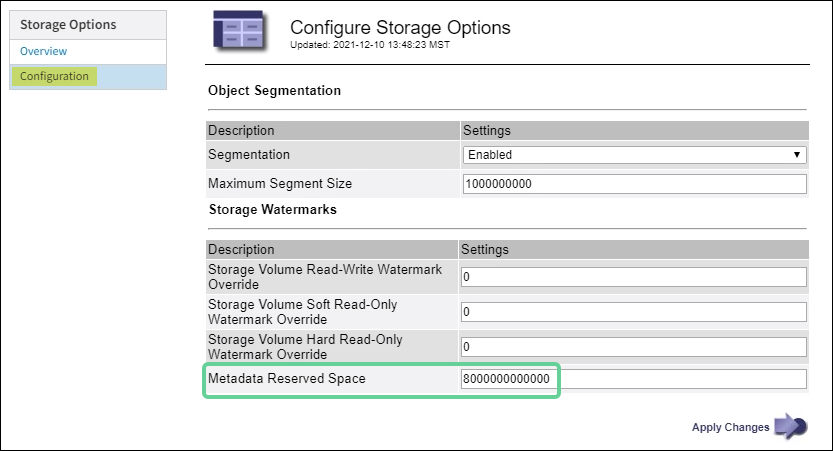Click the Segmentation dropdown arrow
This screenshot has height=451, width=833.
click(797, 155)
